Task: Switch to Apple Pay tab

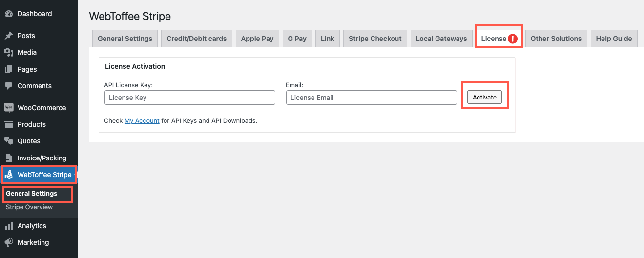Action: coord(257,39)
